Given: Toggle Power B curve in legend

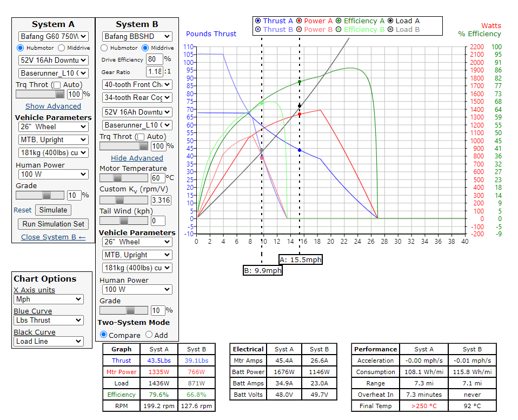Looking at the screenshot, I should 298,30.
